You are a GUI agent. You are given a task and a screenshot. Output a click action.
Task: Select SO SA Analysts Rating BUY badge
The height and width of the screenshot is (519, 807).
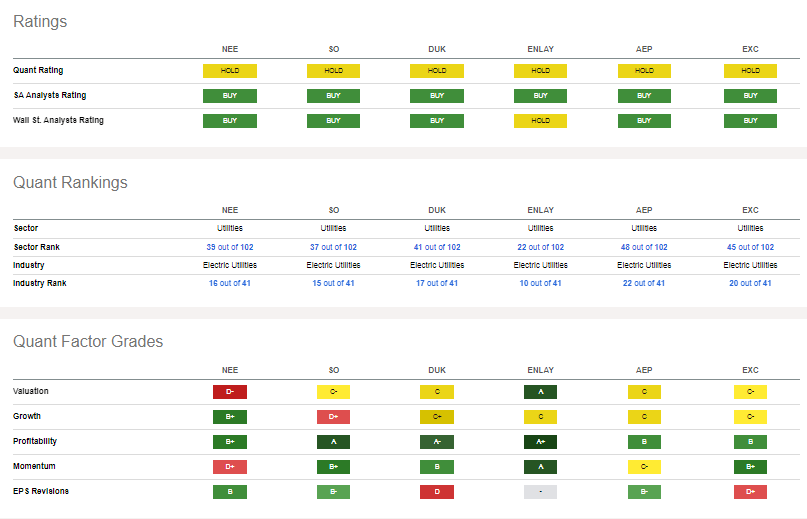coord(333,96)
